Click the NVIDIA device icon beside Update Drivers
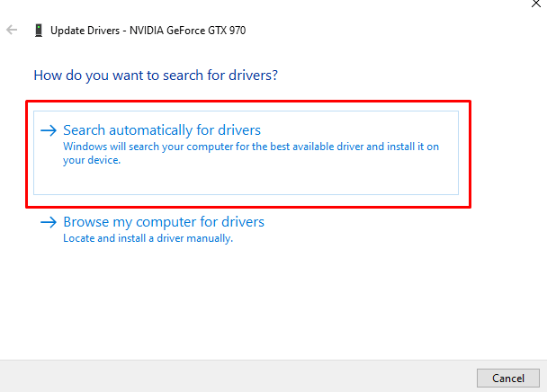Screen dimensions: 547x392 [x=38, y=31]
